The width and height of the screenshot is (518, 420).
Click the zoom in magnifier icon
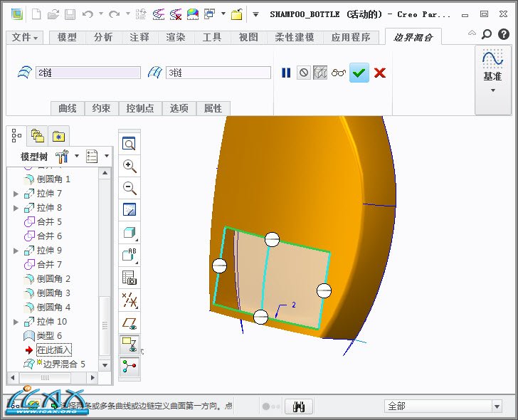pos(129,166)
